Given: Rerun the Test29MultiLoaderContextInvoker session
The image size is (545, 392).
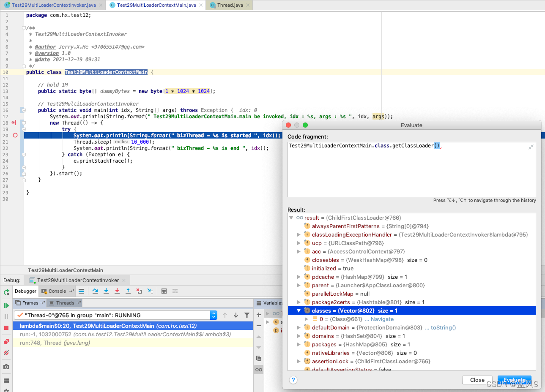Looking at the screenshot, I should point(6,291).
